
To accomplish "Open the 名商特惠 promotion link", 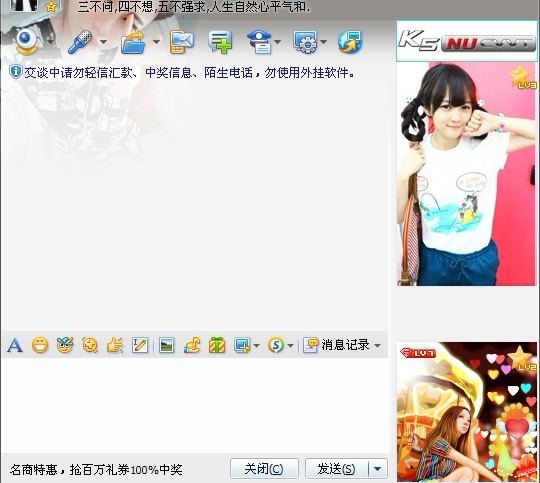I will coord(96,470).
